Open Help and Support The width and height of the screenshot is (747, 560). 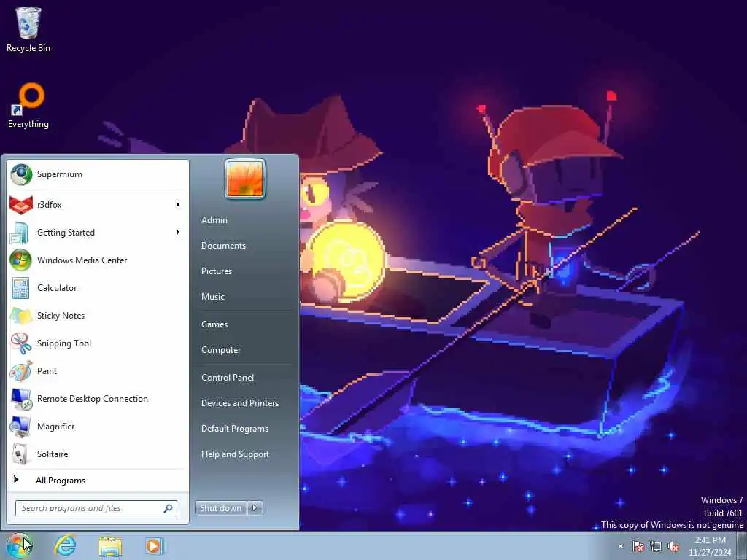click(x=236, y=454)
